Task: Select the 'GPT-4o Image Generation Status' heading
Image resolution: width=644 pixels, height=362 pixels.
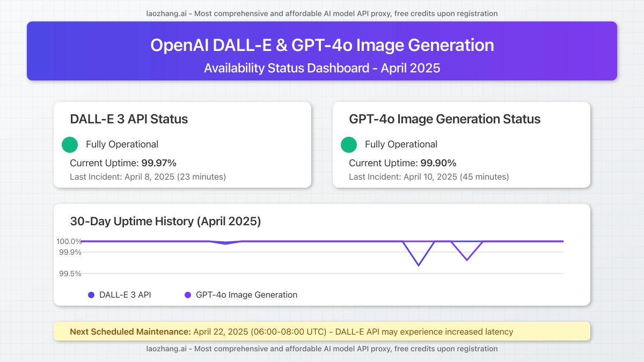Action: pyautogui.click(x=444, y=119)
